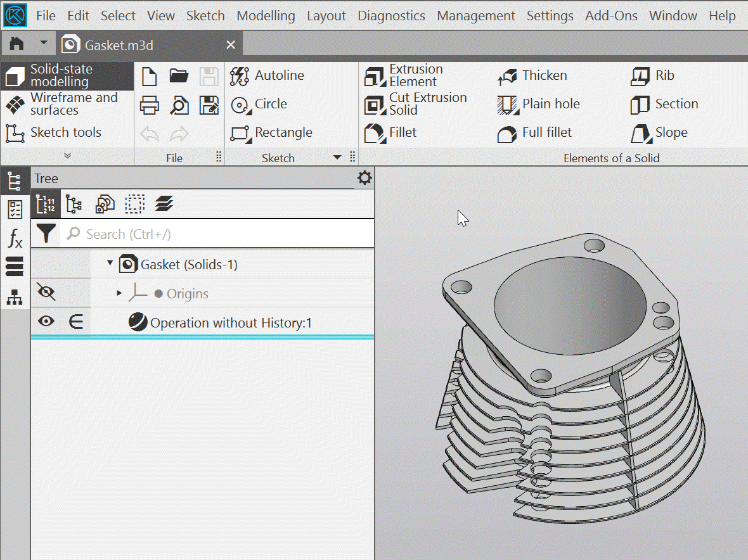Toggle the tree filter funnel
The height and width of the screenshot is (560, 748).
[46, 234]
